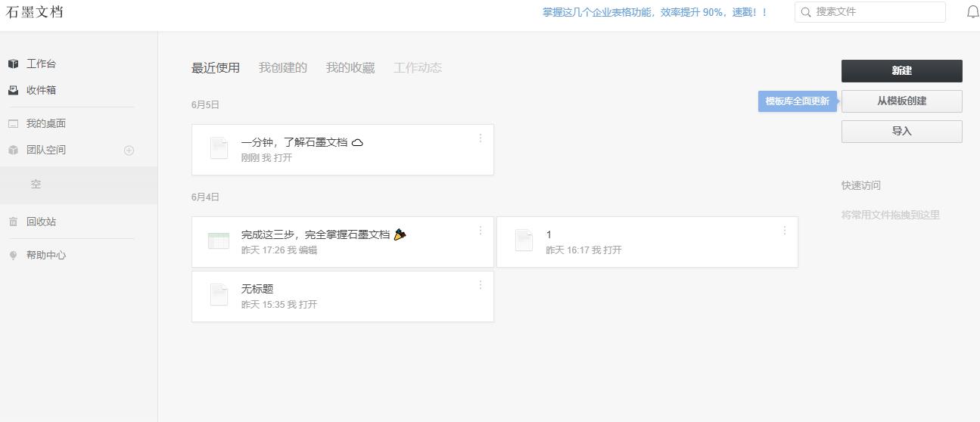
Task: Switch to the 我创建的 tab
Action: (x=283, y=68)
